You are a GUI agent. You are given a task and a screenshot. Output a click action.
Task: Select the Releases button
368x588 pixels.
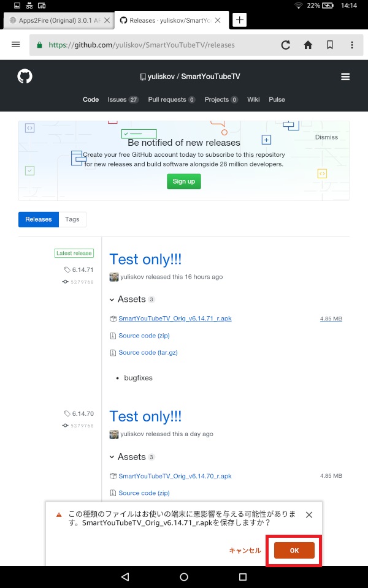click(x=39, y=219)
